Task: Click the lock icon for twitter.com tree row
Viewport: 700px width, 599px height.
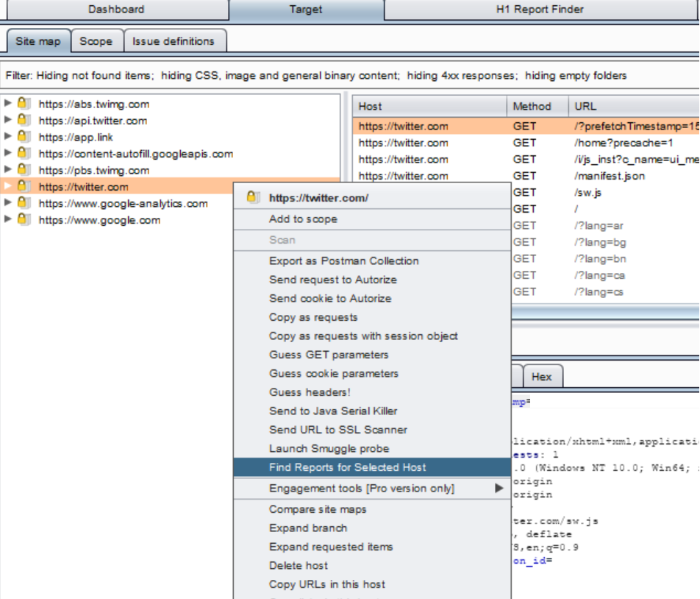Action: (x=24, y=186)
